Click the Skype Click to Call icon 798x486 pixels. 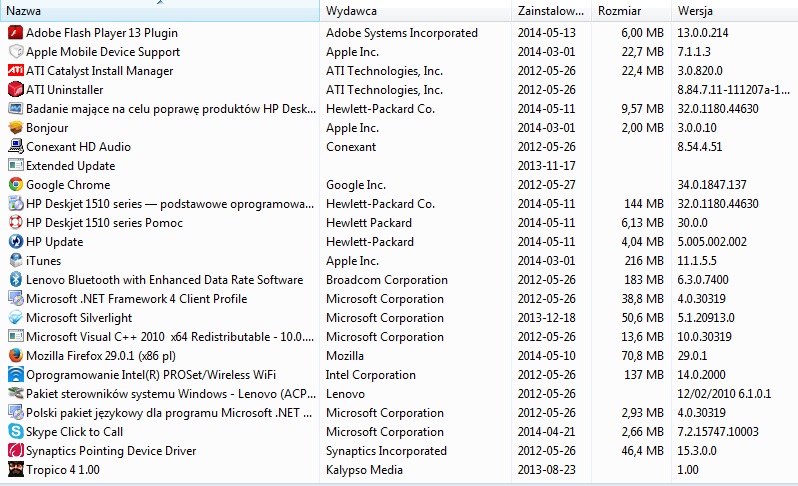pos(16,432)
